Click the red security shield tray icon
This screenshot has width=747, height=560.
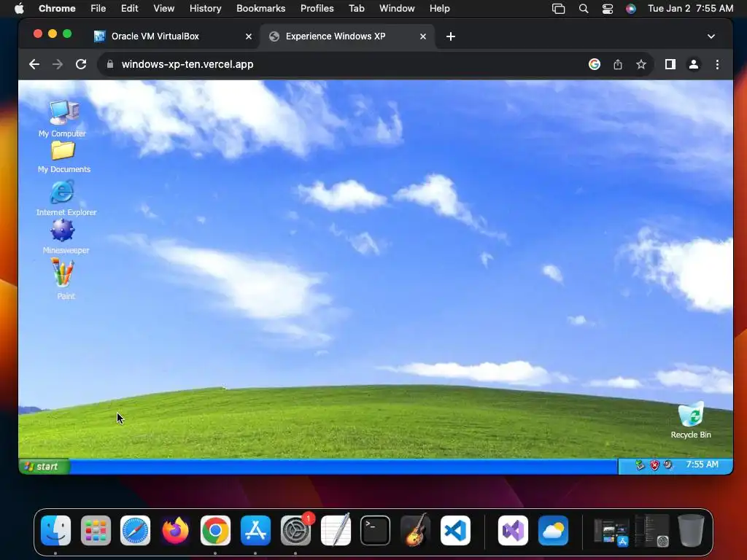coord(654,465)
